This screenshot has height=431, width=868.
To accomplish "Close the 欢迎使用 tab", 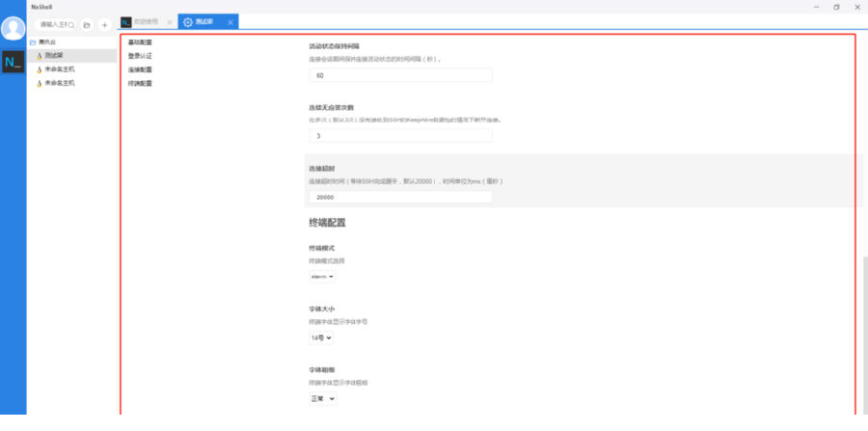I will tap(170, 22).
